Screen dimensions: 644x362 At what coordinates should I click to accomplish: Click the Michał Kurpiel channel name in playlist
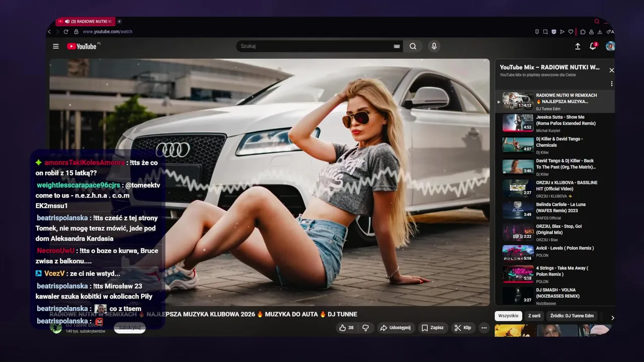549,131
